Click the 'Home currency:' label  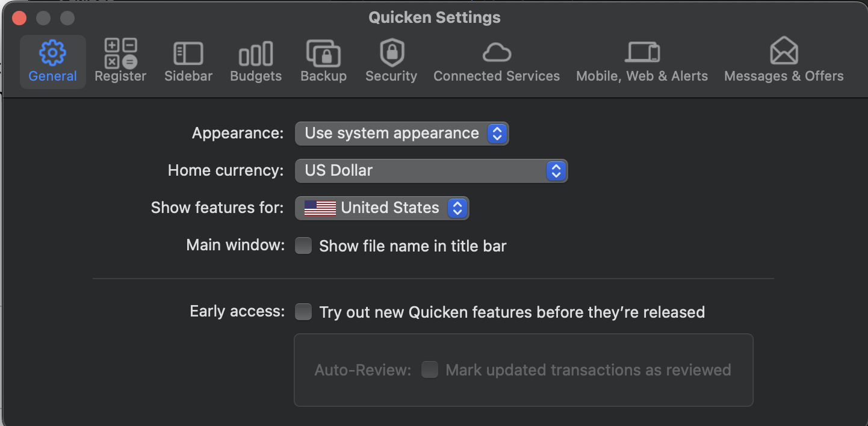pos(226,170)
